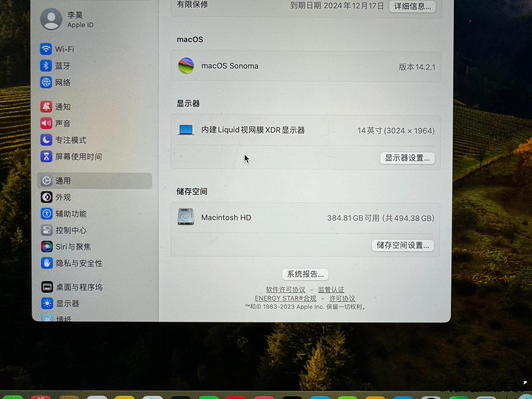This screenshot has width=532, height=399.
Task: Click the 李昊 Apple ID avatar
Action: 51,19
